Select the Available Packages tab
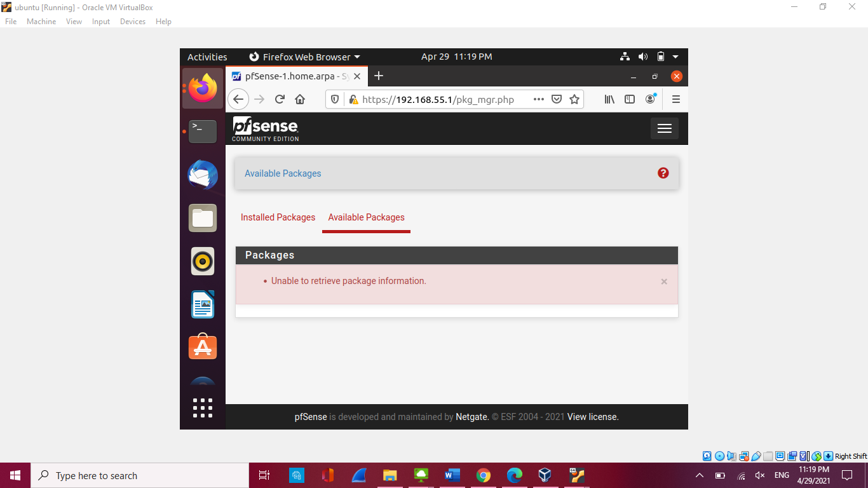 pos(366,217)
